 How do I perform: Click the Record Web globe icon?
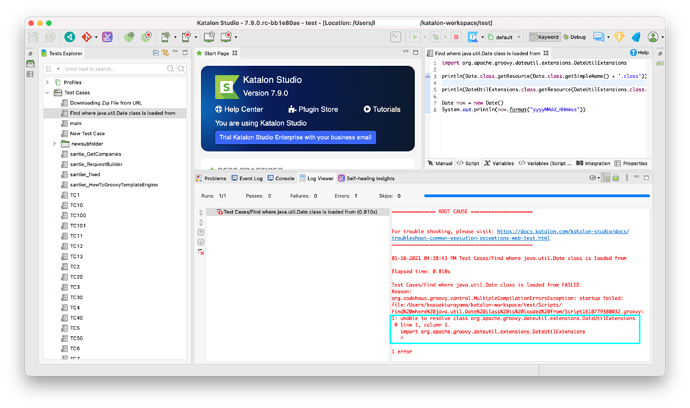point(147,37)
